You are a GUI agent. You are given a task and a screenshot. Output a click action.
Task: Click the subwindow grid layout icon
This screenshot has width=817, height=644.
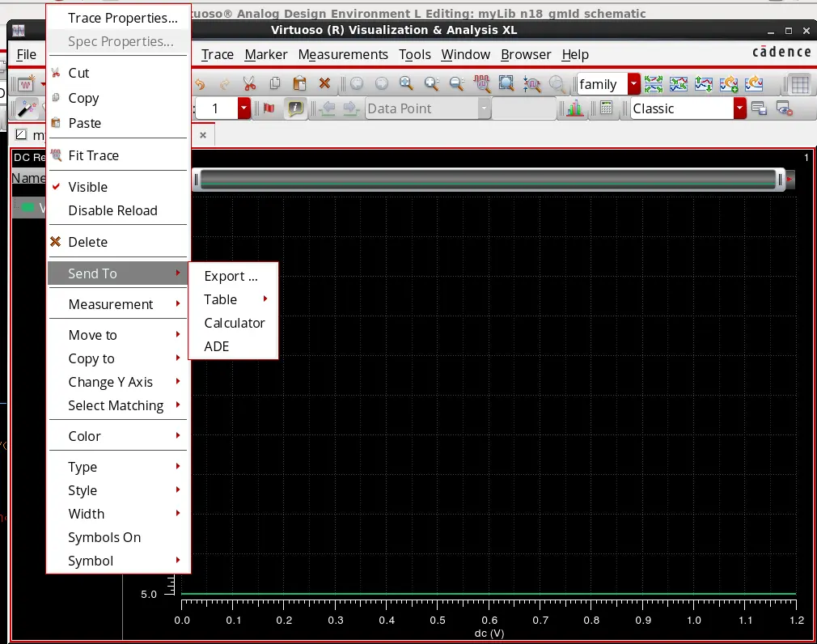click(800, 84)
